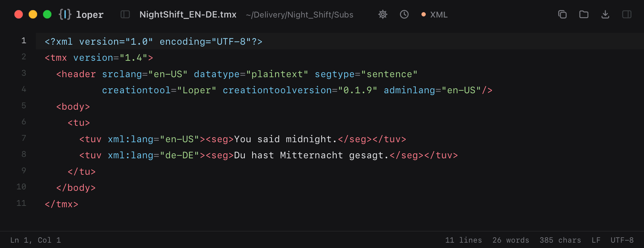The height and width of the screenshot is (248, 644).
Task: Click the 11 lines status entry
Action: (463, 240)
